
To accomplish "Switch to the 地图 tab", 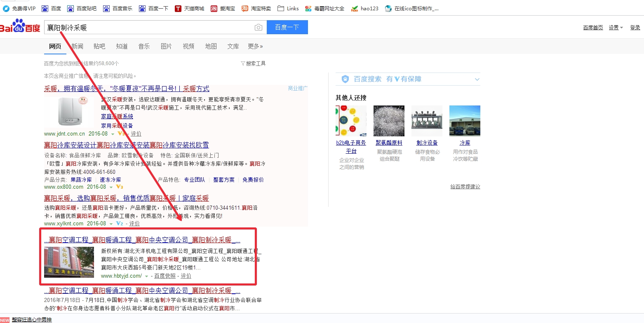I will click(x=211, y=46).
